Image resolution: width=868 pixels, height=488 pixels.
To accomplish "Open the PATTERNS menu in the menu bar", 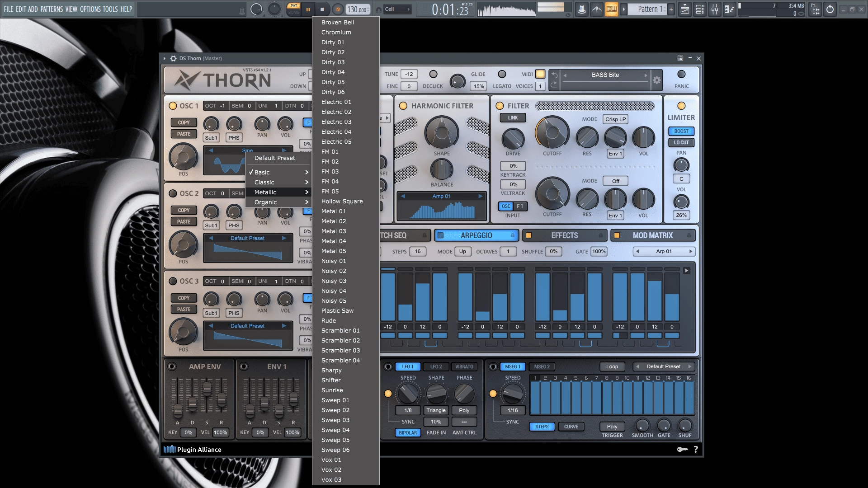I will tap(52, 9).
